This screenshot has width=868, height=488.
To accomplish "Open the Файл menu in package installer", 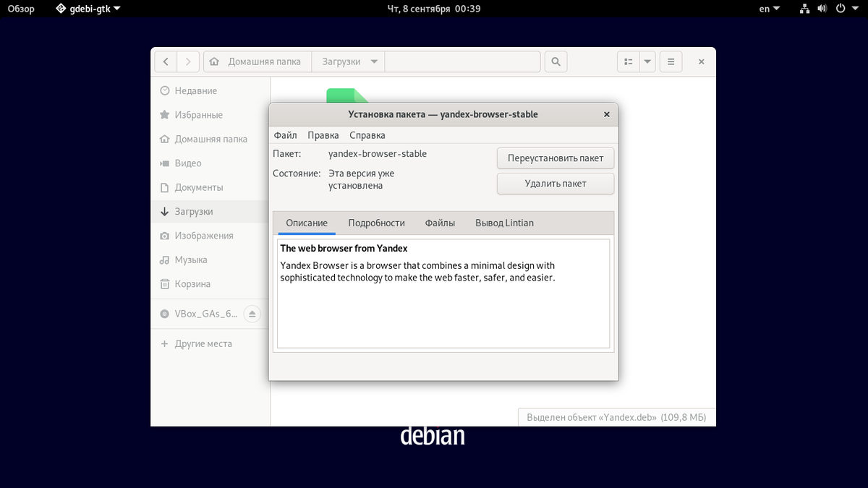I will (x=285, y=135).
